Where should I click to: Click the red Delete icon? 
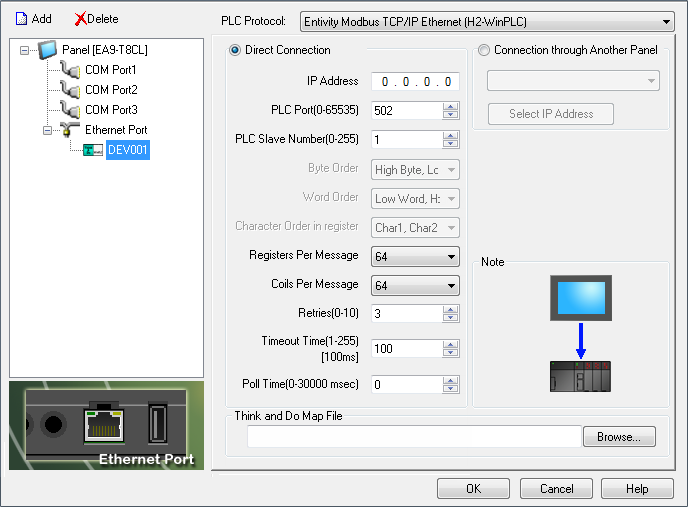click(81, 19)
